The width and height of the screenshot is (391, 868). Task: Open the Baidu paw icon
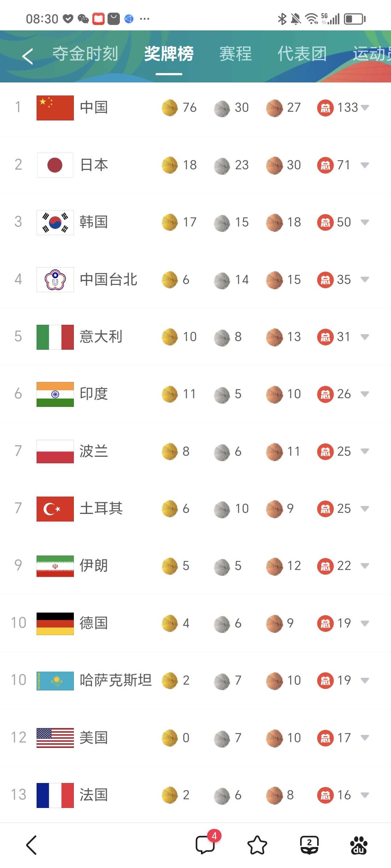click(x=358, y=845)
